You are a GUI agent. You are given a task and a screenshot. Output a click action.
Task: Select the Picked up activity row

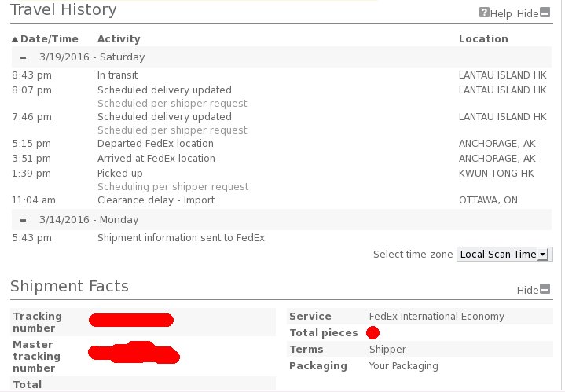coord(120,173)
